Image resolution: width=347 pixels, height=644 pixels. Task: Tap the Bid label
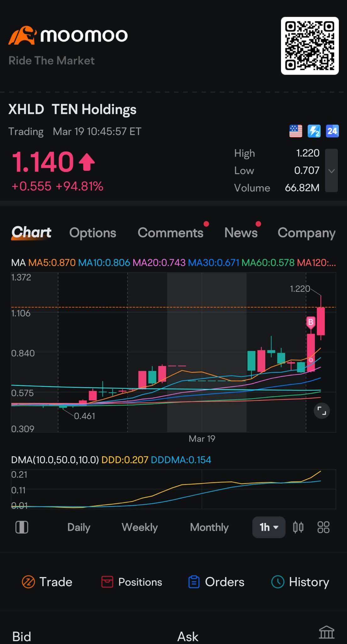[22, 637]
